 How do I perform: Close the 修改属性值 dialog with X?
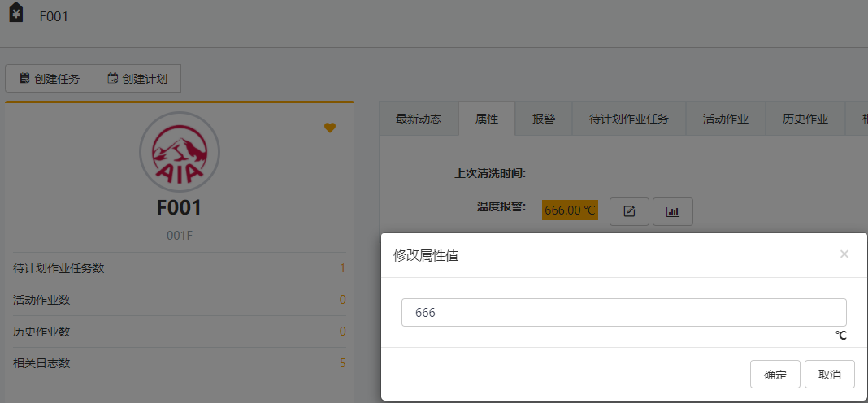[x=844, y=254]
